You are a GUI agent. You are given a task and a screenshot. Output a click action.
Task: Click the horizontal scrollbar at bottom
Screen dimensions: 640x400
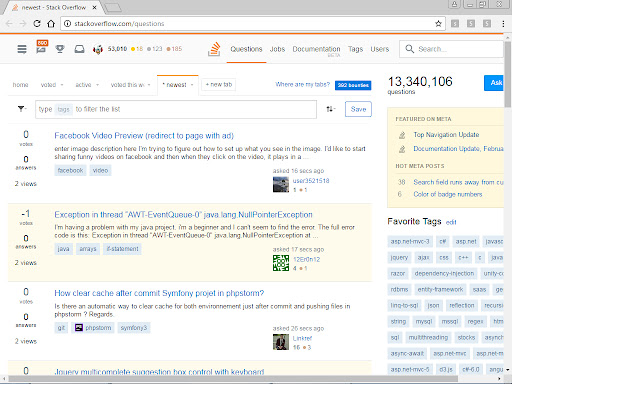[233, 379]
